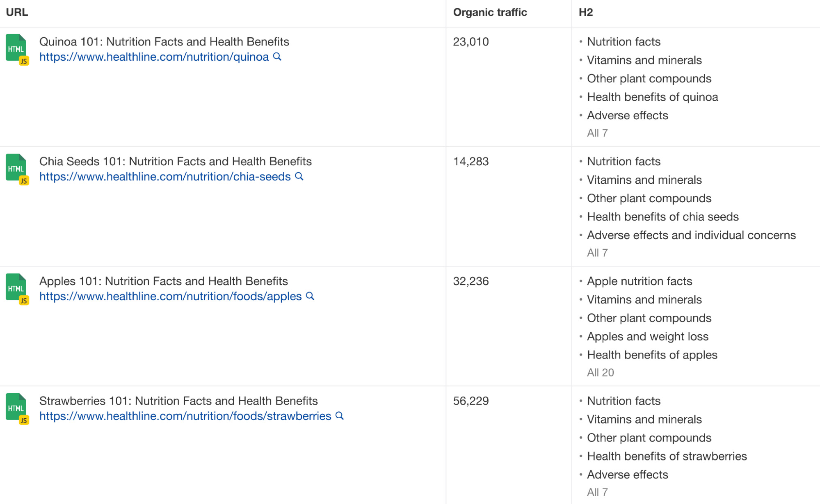This screenshot has height=504, width=820.
Task: Expand "All 7" under the Quinoa H2 list
Action: tap(597, 132)
